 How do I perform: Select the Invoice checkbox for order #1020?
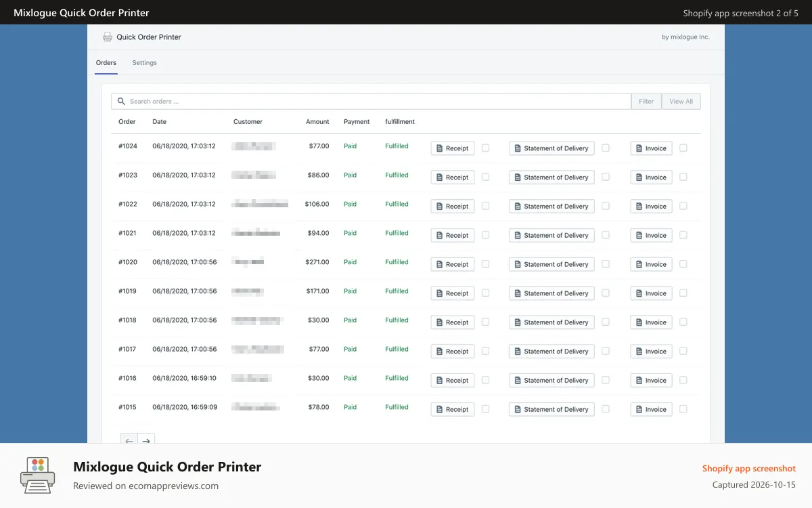pyautogui.click(x=683, y=264)
